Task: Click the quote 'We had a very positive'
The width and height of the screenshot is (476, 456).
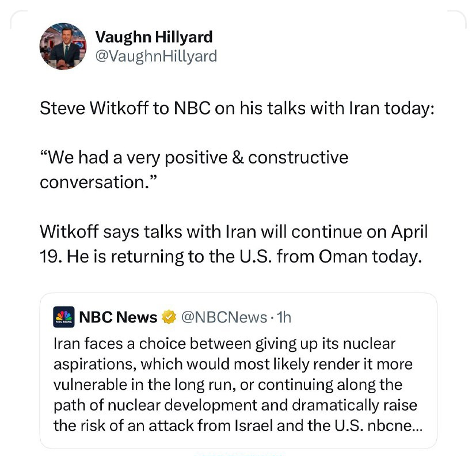Action: click(193, 157)
